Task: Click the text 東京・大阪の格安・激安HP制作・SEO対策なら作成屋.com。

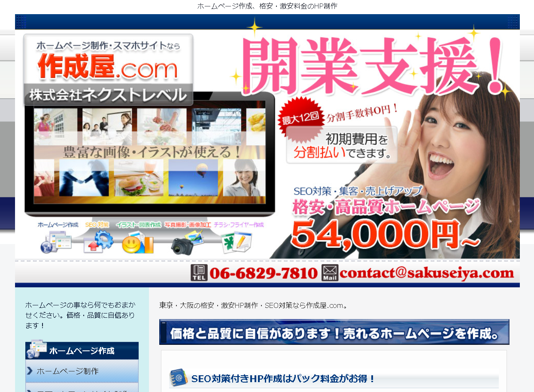Action: click(x=253, y=305)
